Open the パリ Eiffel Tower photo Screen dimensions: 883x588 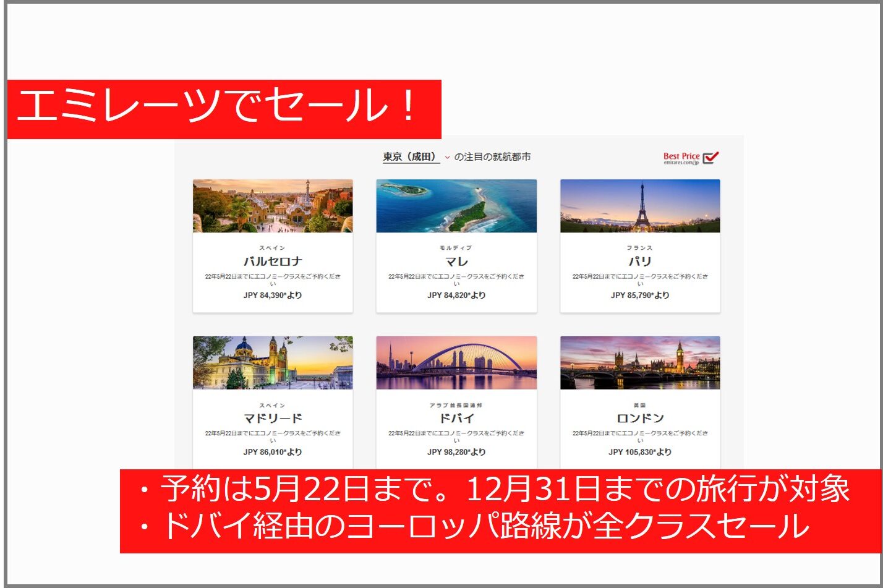[x=640, y=206]
